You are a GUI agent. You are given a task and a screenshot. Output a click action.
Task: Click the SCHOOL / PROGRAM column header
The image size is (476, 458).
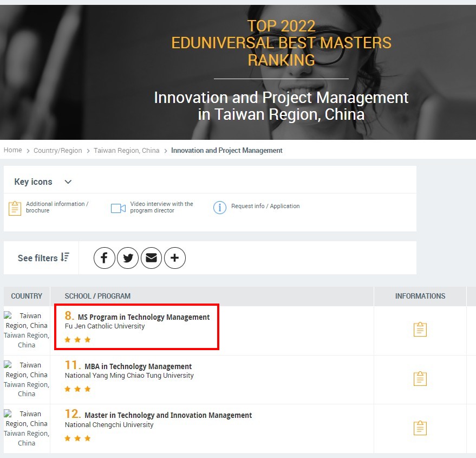[97, 296]
